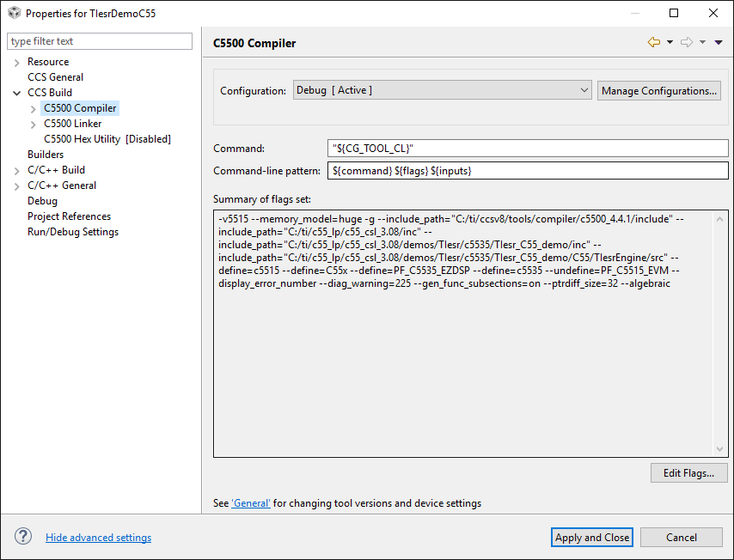Click the forward navigation arrow icon

point(686,42)
